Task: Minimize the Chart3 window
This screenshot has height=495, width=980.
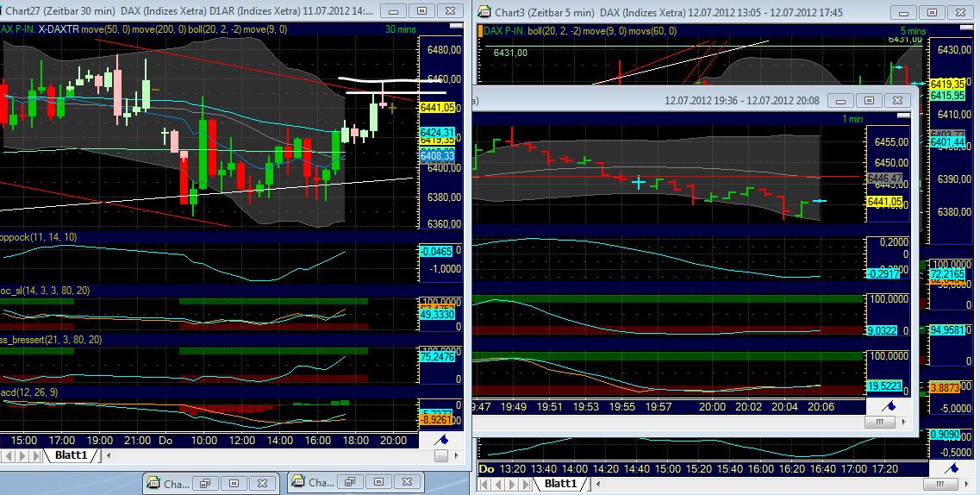Action: pos(903,12)
